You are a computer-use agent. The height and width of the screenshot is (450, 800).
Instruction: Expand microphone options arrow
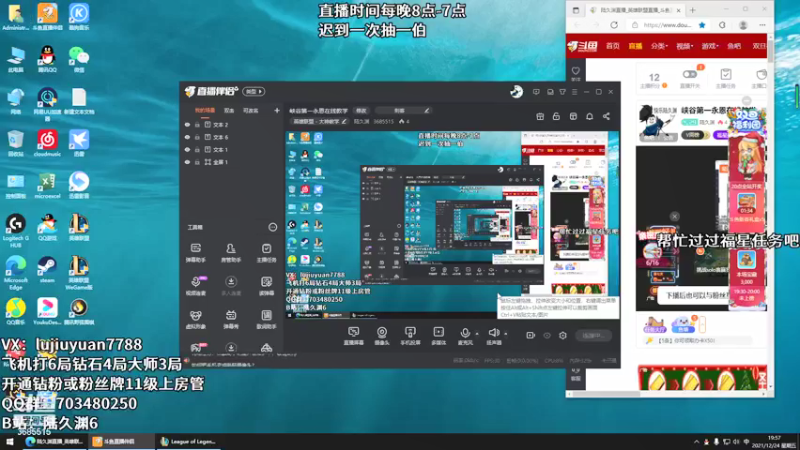click(477, 334)
